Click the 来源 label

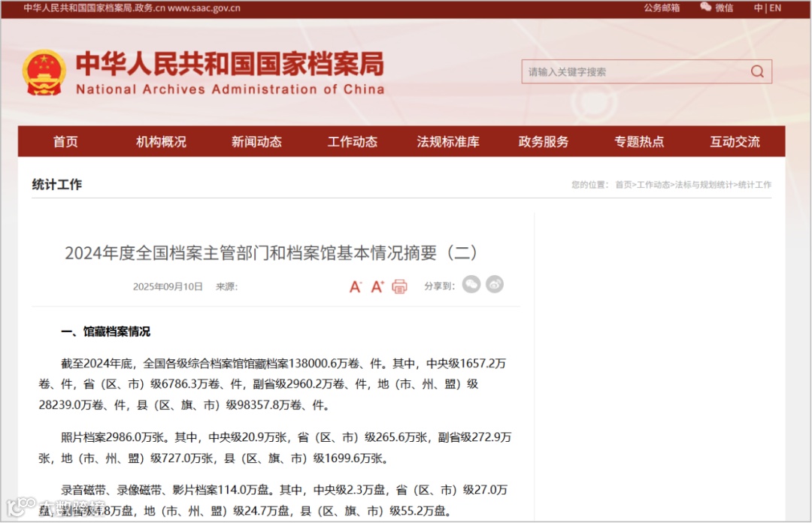click(227, 286)
